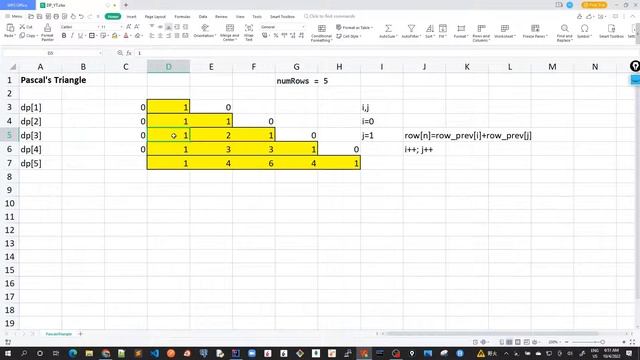Toggle Italic formatting
Image resolution: width=640 pixels, height=360 pixels.
pos(72,36)
